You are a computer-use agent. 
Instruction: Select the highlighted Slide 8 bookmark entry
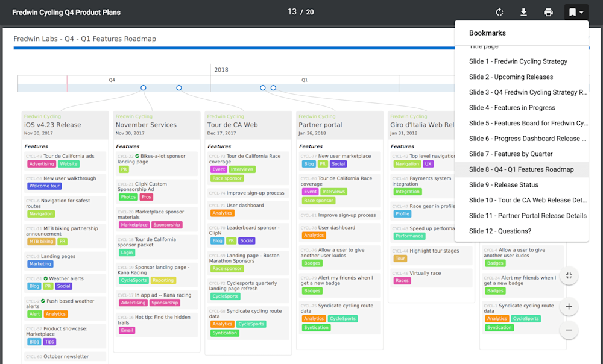520,169
